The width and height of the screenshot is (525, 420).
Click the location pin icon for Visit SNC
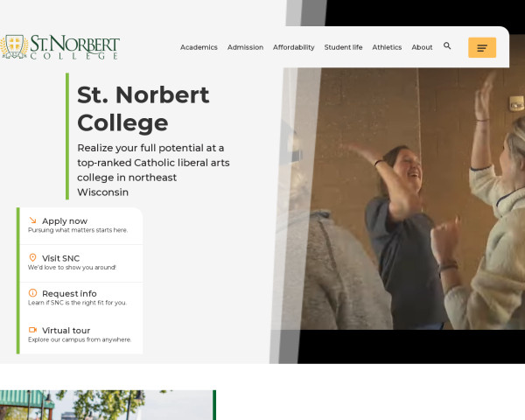32,257
